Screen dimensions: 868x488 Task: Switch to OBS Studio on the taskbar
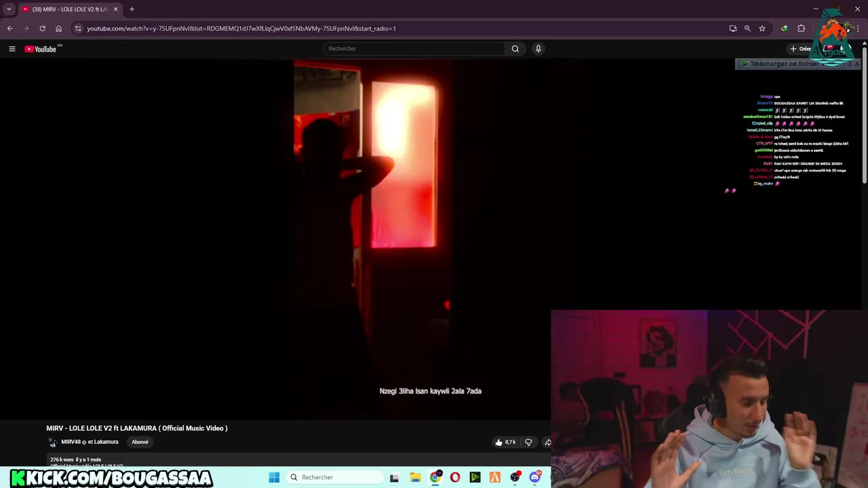click(x=515, y=477)
